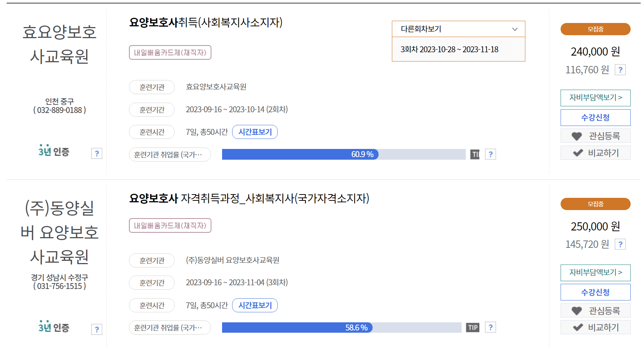Select 3회차 2023-10-28 ~ 2023-11-18 session
Viewport: 644px width, 349px height.
[x=449, y=49]
